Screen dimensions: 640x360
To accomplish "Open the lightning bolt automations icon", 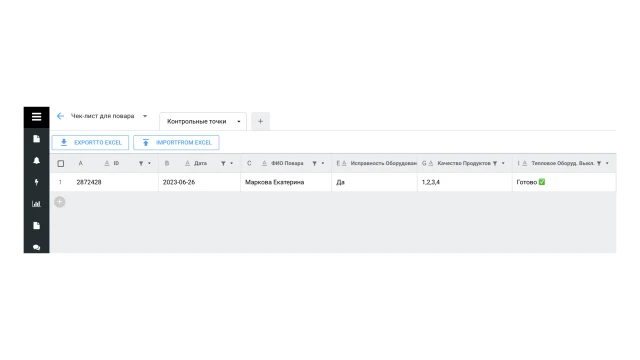I will 36,182.
